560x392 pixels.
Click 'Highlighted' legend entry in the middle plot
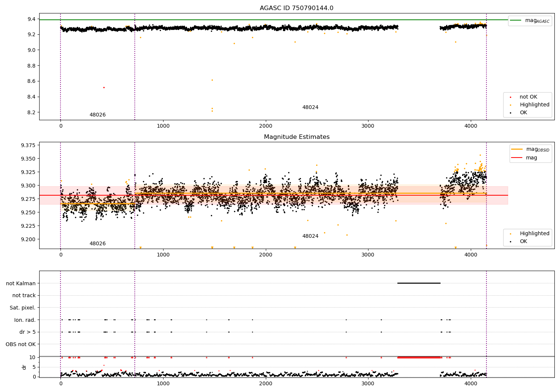click(530, 234)
